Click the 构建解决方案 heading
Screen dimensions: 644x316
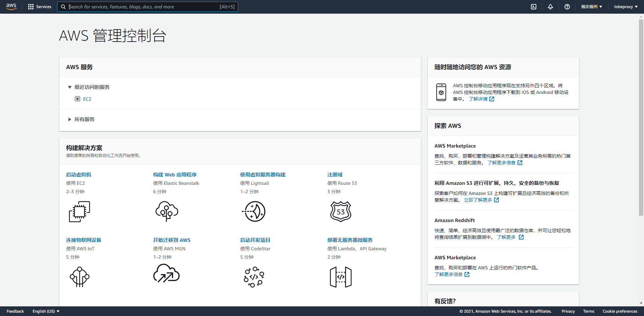coord(84,148)
